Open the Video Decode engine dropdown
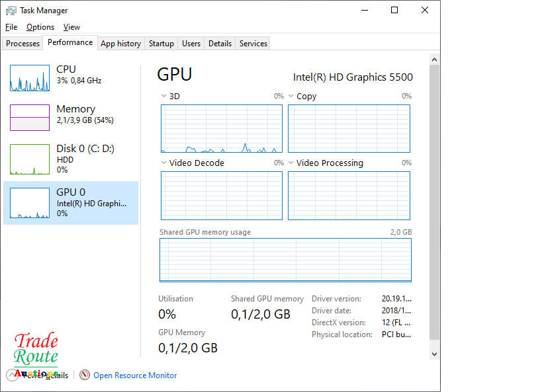The height and width of the screenshot is (392, 542). point(164,163)
